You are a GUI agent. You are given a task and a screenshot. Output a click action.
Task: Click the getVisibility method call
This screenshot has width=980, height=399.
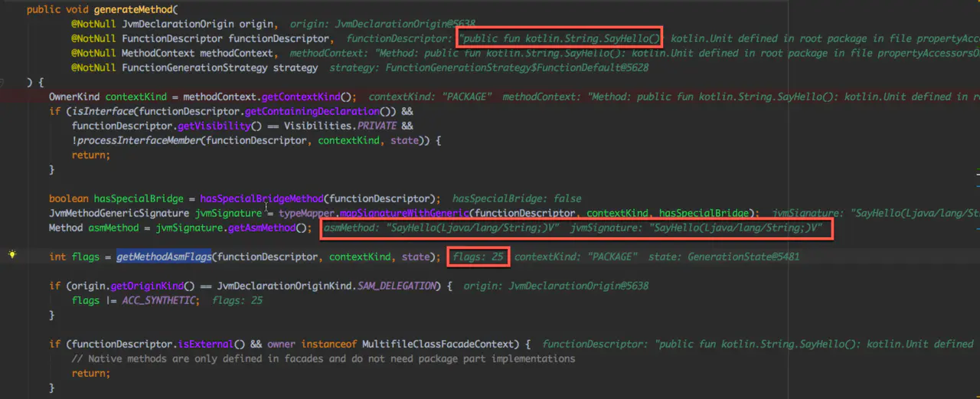pos(215,126)
